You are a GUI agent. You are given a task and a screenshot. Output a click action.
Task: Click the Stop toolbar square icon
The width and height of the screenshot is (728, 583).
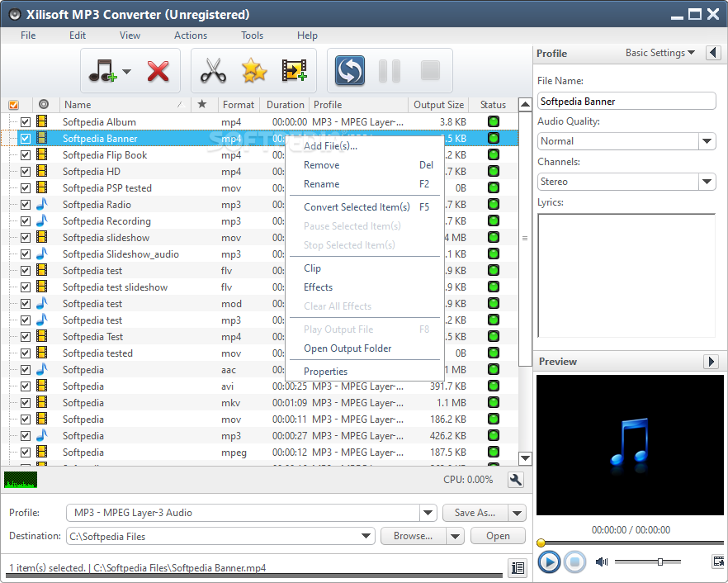pos(430,71)
